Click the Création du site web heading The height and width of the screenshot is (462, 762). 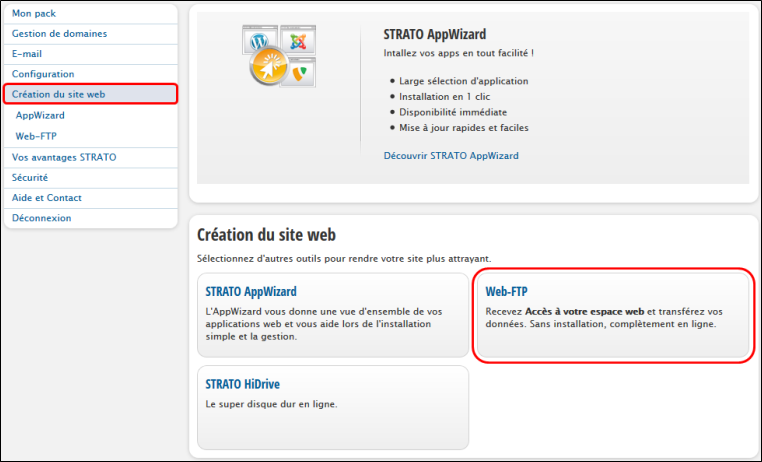[266, 235]
